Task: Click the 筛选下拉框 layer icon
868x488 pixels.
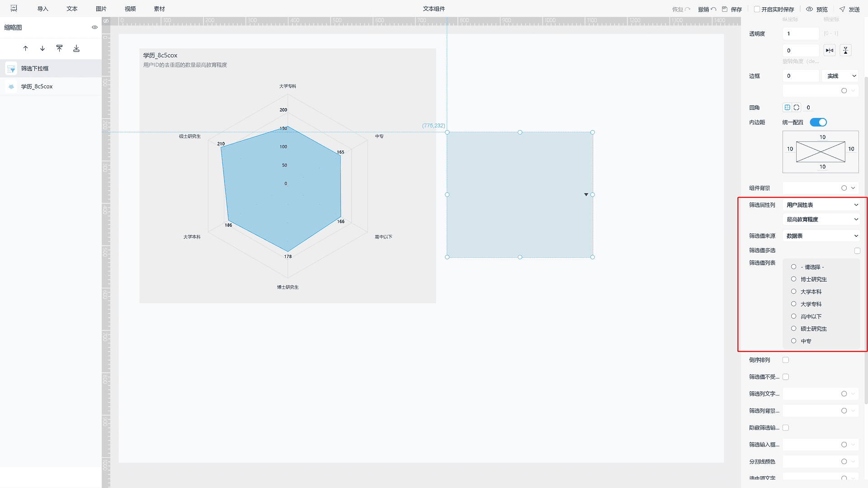Action: tap(11, 69)
